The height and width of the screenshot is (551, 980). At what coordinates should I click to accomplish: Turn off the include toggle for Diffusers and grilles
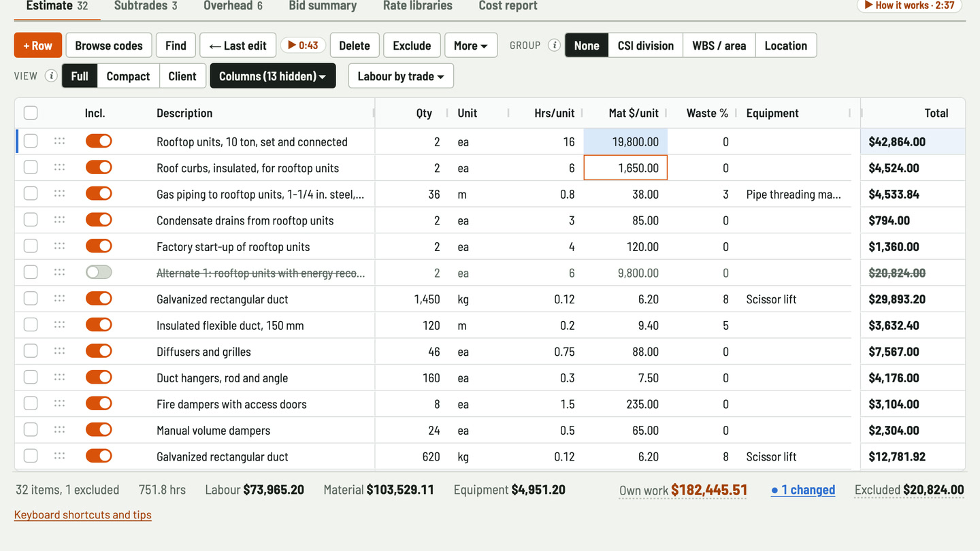click(99, 351)
